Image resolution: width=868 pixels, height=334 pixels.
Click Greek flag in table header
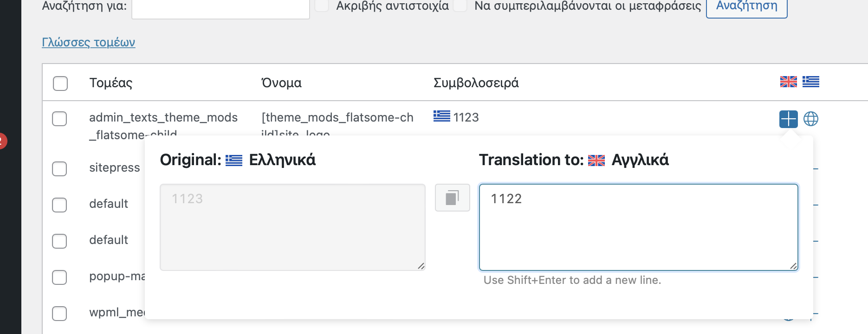pos(811,82)
